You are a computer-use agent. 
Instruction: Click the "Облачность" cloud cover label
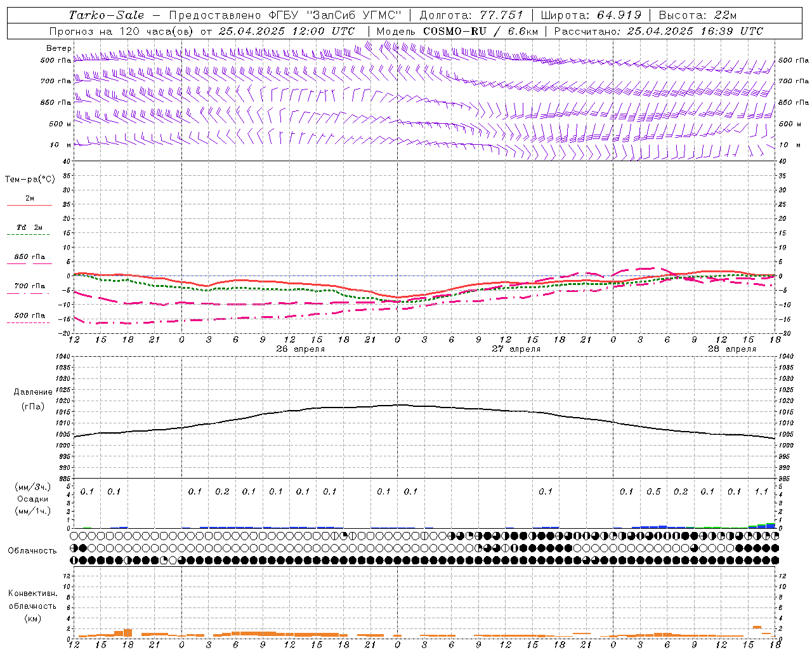point(32,551)
